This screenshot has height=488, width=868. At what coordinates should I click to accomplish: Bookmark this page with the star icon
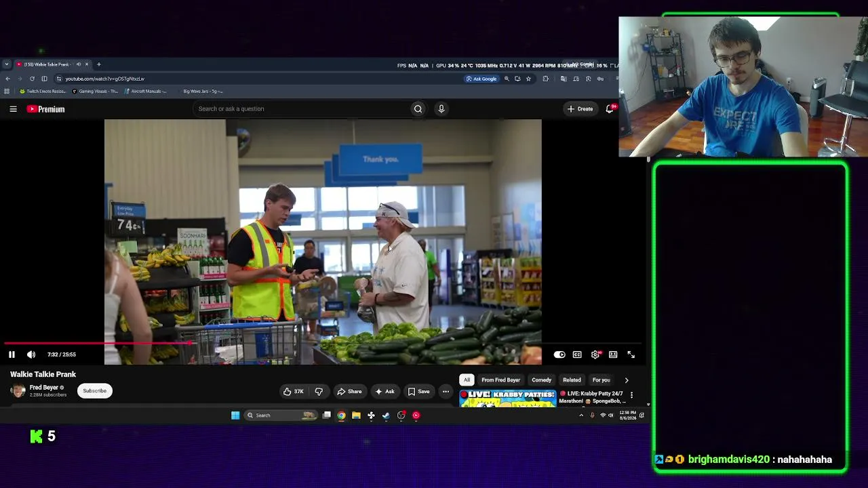[529, 79]
